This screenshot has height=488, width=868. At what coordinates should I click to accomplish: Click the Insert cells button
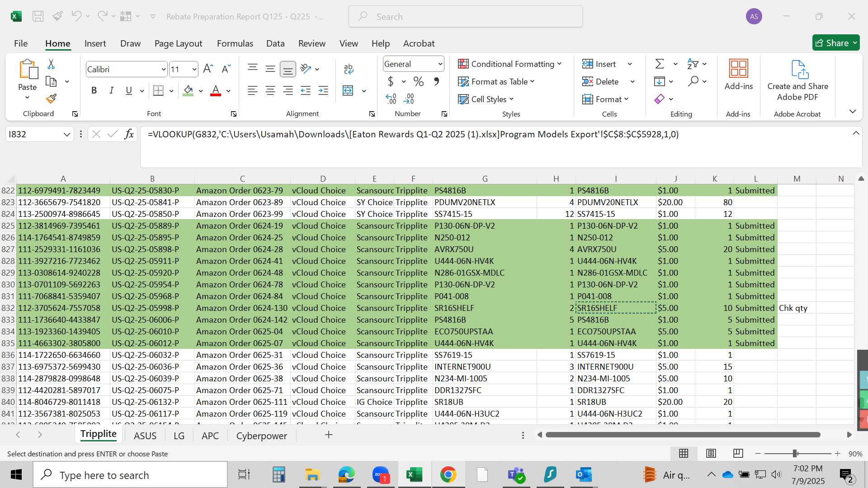point(599,64)
